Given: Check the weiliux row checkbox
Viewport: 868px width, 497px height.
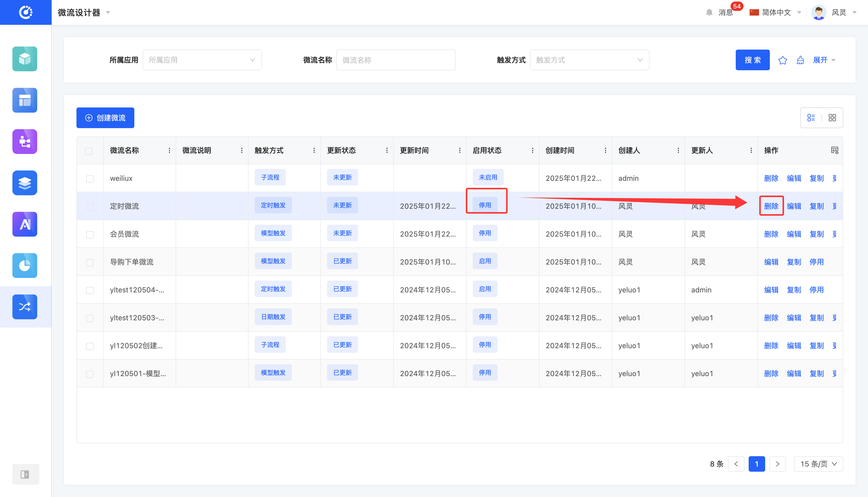Looking at the screenshot, I should tap(90, 178).
